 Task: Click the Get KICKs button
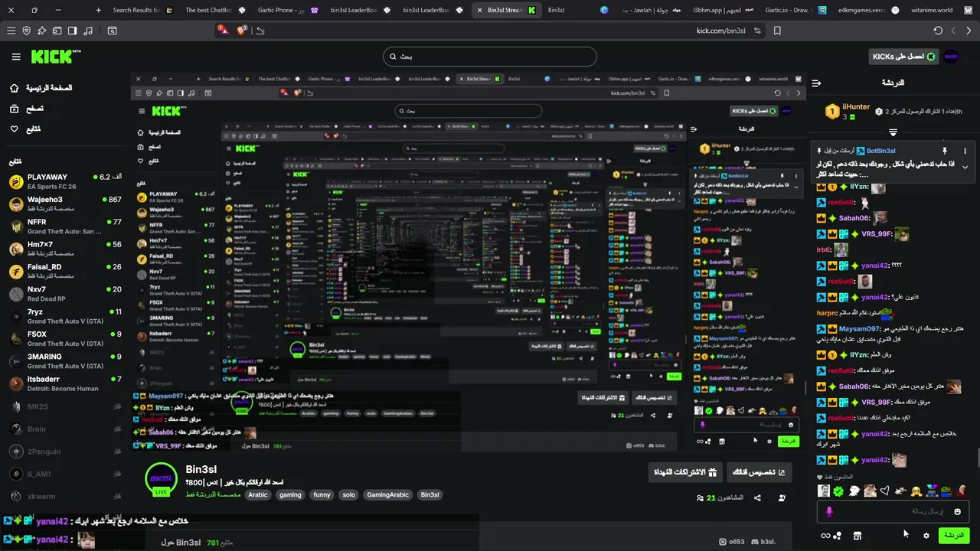click(904, 57)
